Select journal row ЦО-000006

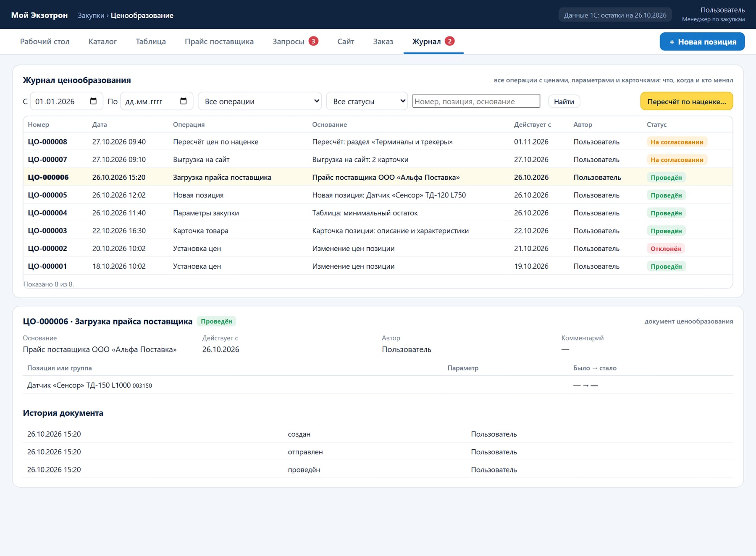[378, 177]
